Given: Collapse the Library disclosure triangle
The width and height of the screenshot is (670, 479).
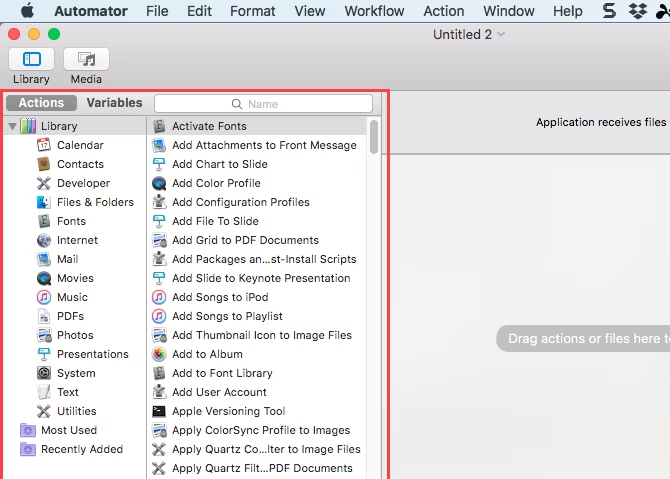Looking at the screenshot, I should click(12, 126).
